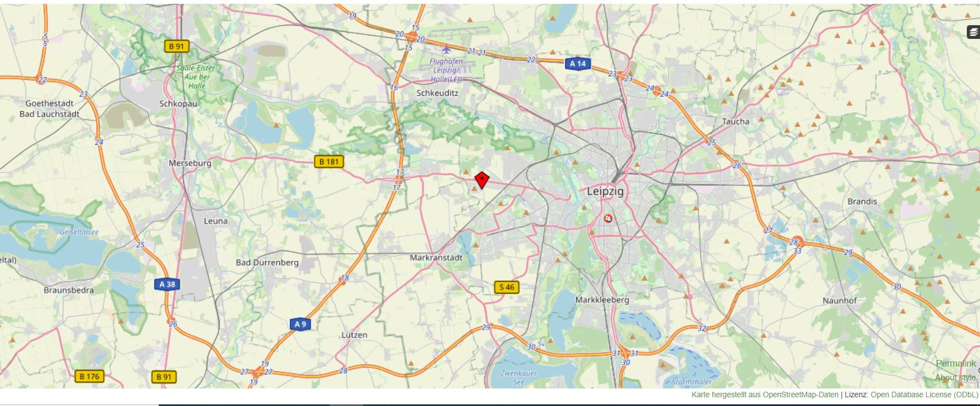Open the Open Database License (ODbL) link

point(924,394)
